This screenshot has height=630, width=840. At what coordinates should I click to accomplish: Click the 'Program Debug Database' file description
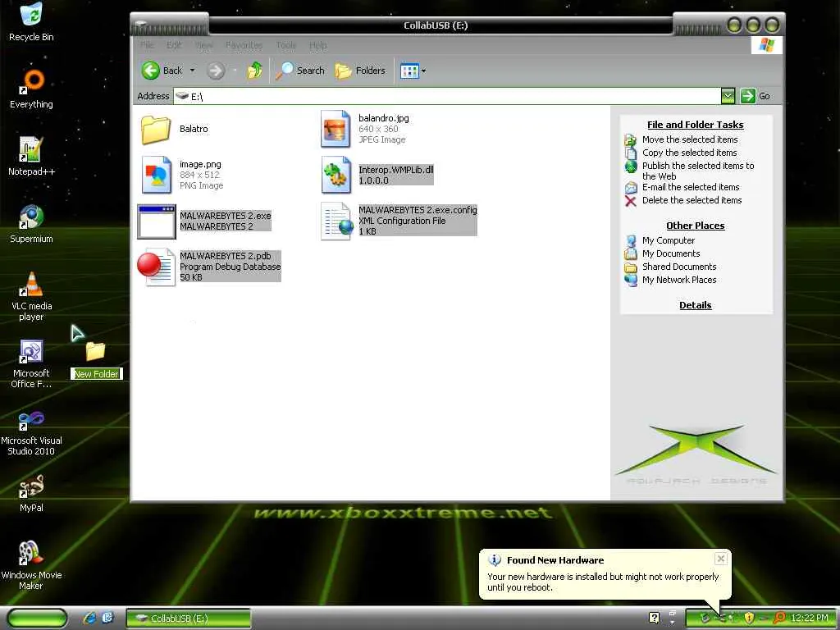(230, 267)
